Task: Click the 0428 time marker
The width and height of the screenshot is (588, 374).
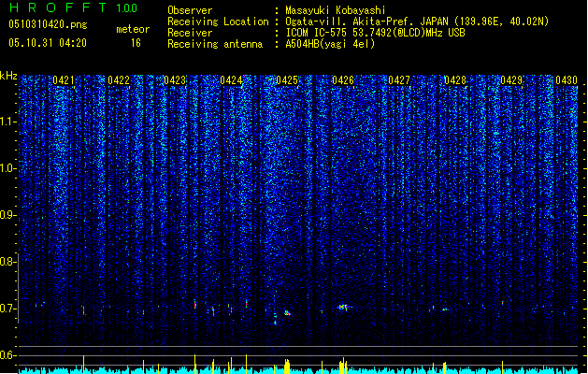Action: coord(455,80)
